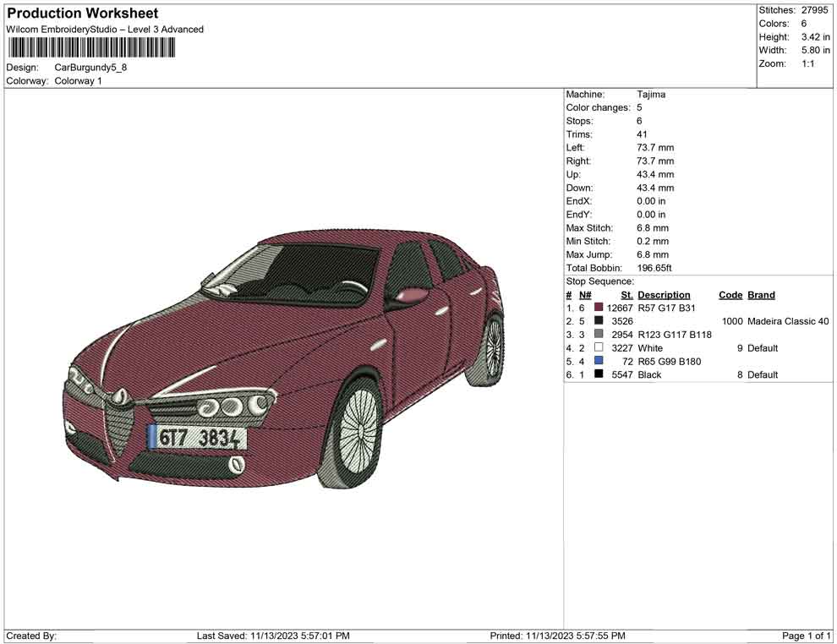Click the Stop Sequence header

tap(599, 281)
